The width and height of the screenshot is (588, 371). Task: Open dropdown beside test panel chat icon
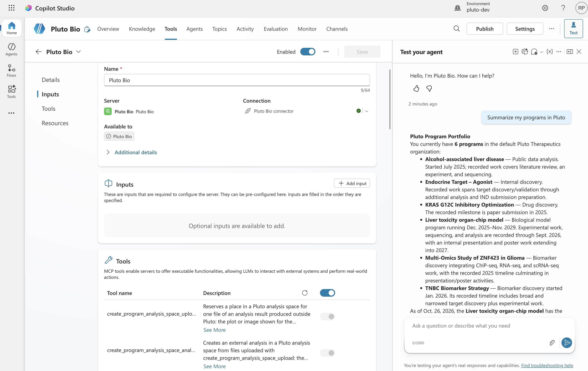(x=542, y=52)
